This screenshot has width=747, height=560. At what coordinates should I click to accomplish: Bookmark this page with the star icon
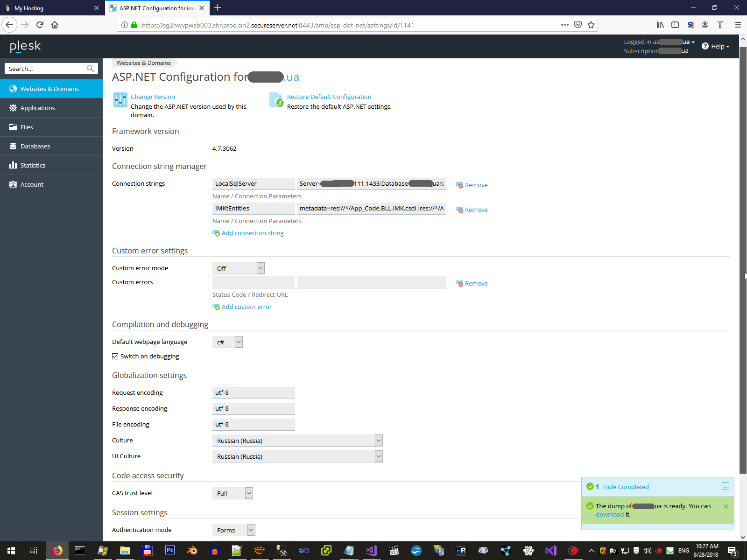pos(591,25)
